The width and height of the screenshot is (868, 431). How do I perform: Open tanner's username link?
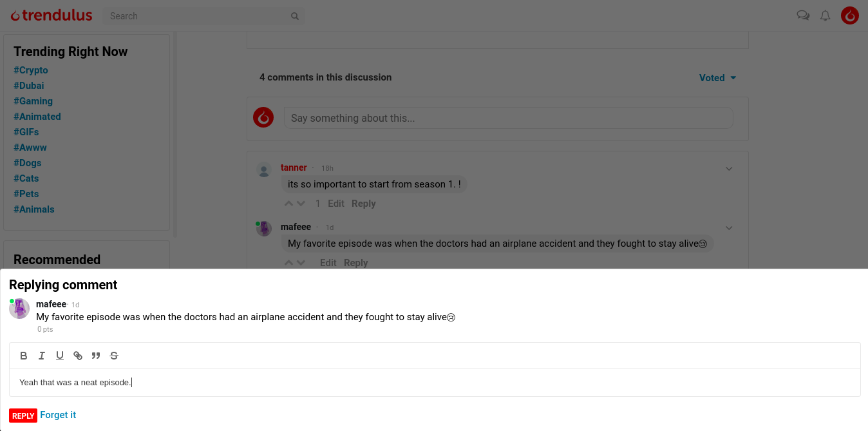294,168
